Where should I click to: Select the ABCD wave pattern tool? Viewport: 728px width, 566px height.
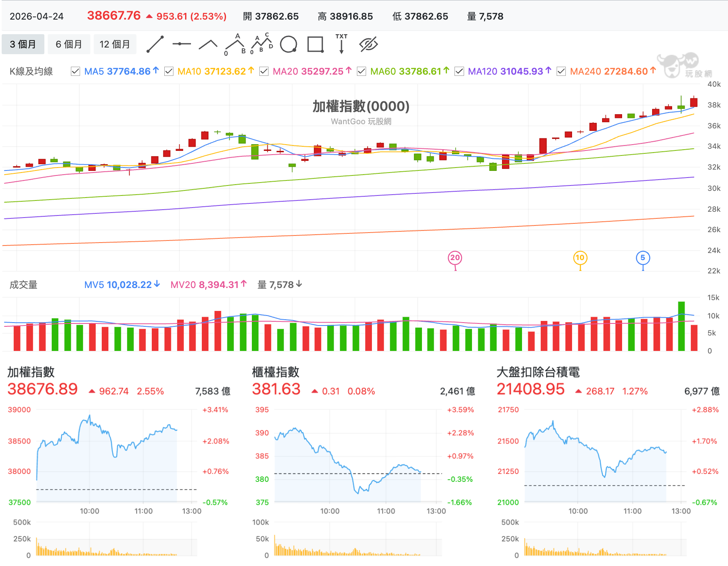261,44
